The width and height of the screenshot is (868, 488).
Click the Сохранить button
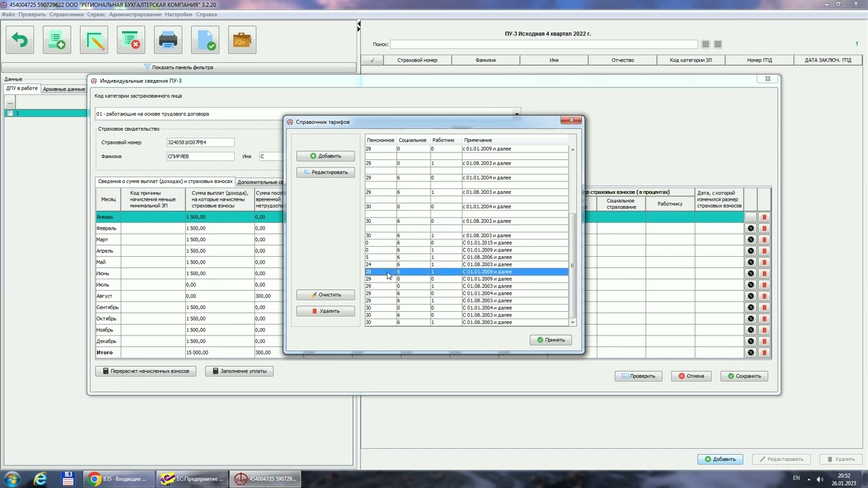click(744, 376)
